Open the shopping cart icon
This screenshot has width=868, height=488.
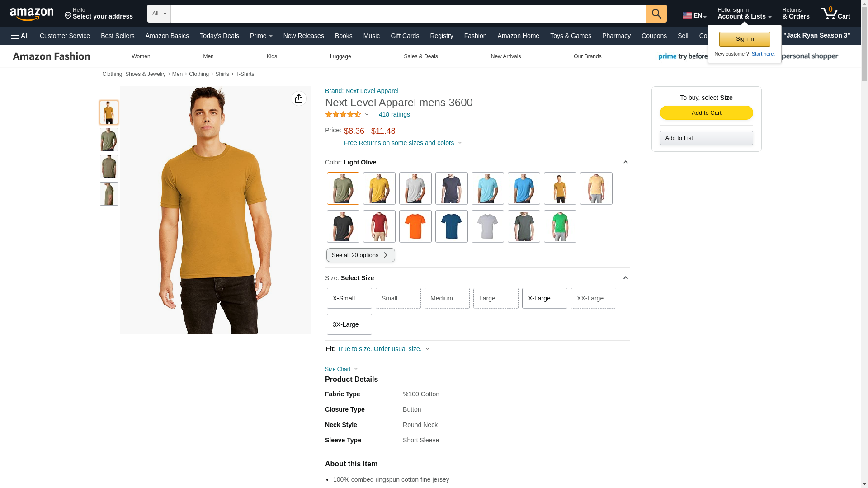(835, 14)
